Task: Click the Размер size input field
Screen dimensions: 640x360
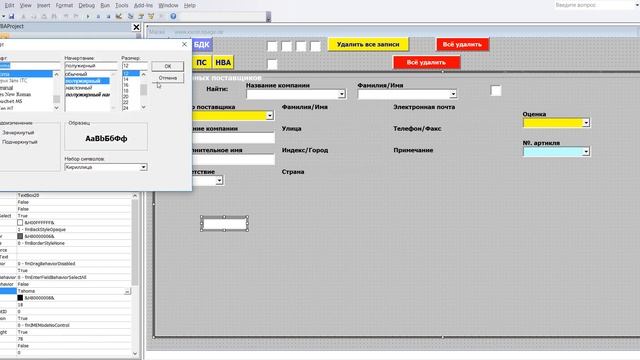Action: pyautogui.click(x=135, y=66)
